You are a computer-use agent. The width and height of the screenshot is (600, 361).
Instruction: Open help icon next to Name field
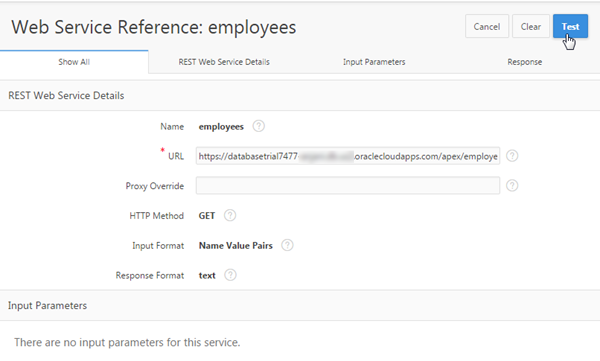click(258, 126)
